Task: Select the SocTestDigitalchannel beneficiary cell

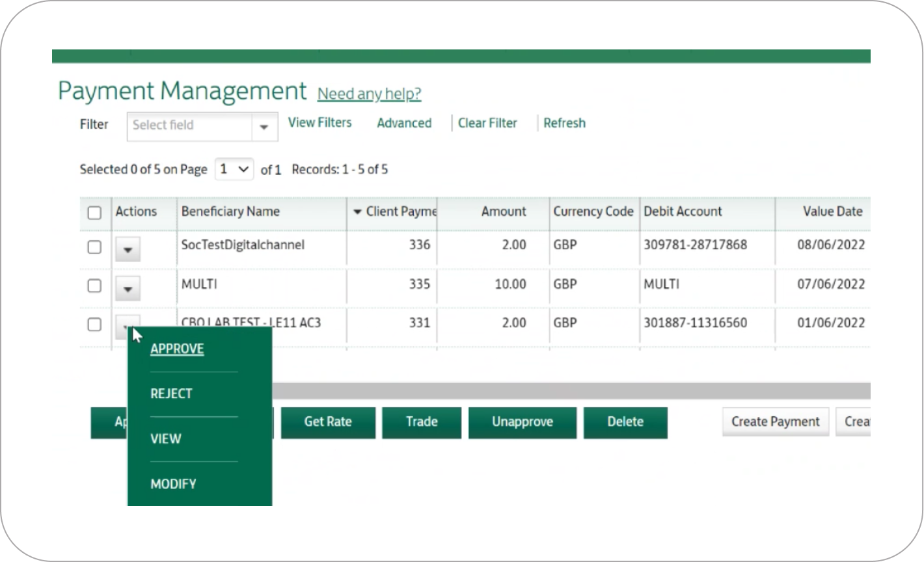Action: pyautogui.click(x=243, y=245)
